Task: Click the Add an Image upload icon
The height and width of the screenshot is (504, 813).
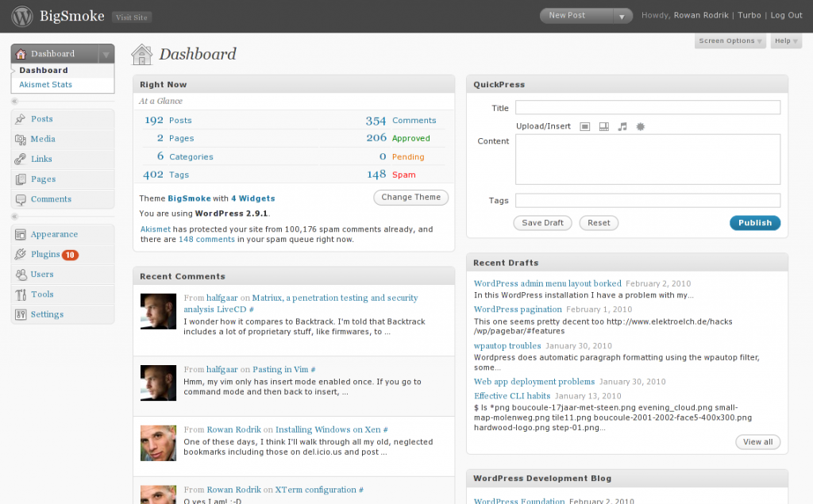Action: 585,126
